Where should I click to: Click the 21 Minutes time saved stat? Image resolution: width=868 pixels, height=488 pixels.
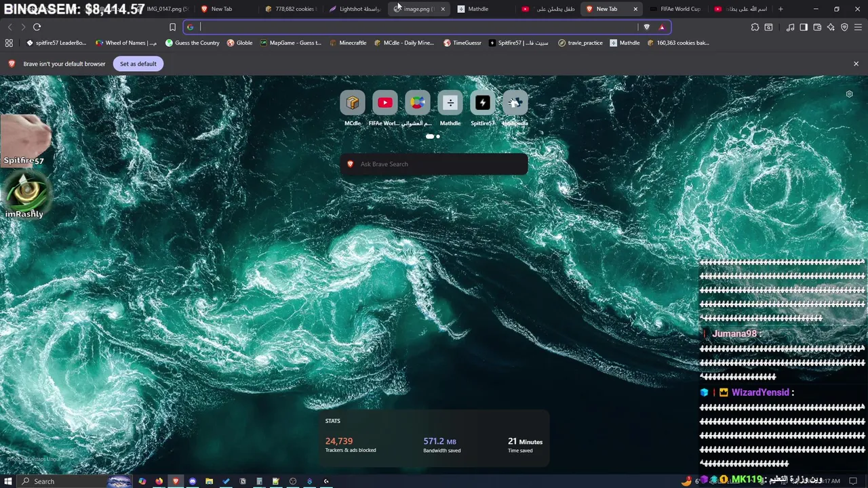click(x=525, y=445)
